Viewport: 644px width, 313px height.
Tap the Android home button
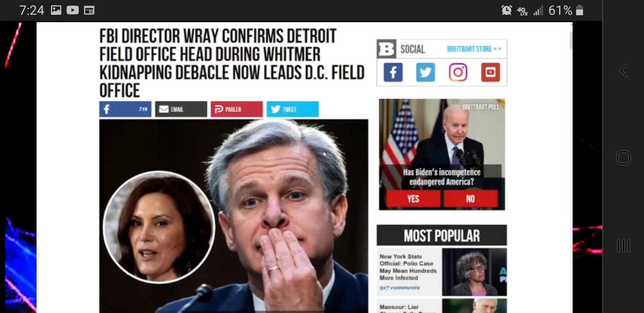(624, 158)
